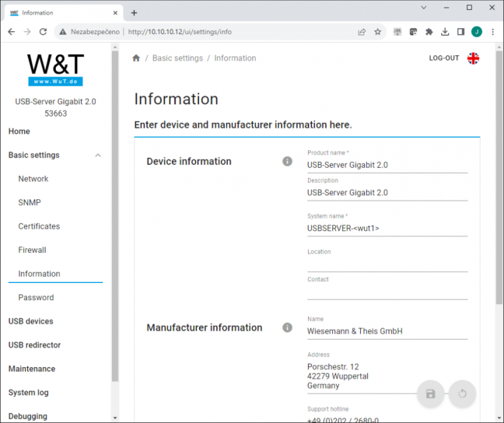Open USB redirector section
This screenshot has width=504, height=423.
point(34,345)
